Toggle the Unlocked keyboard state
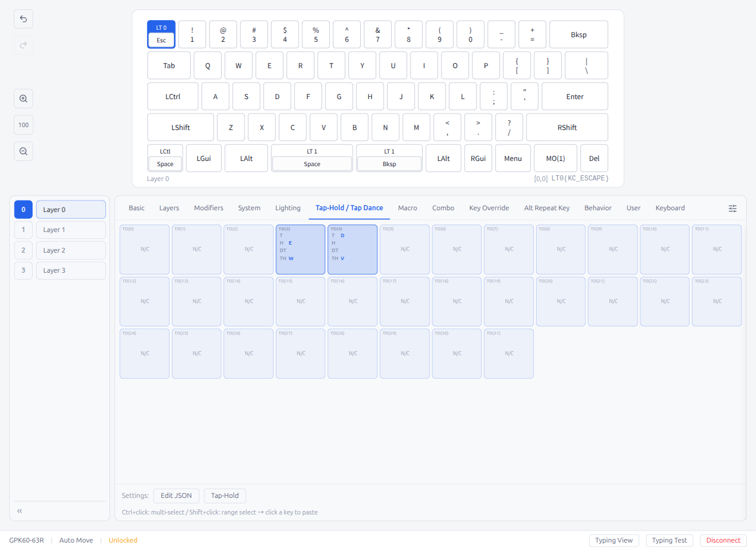 coord(123,540)
